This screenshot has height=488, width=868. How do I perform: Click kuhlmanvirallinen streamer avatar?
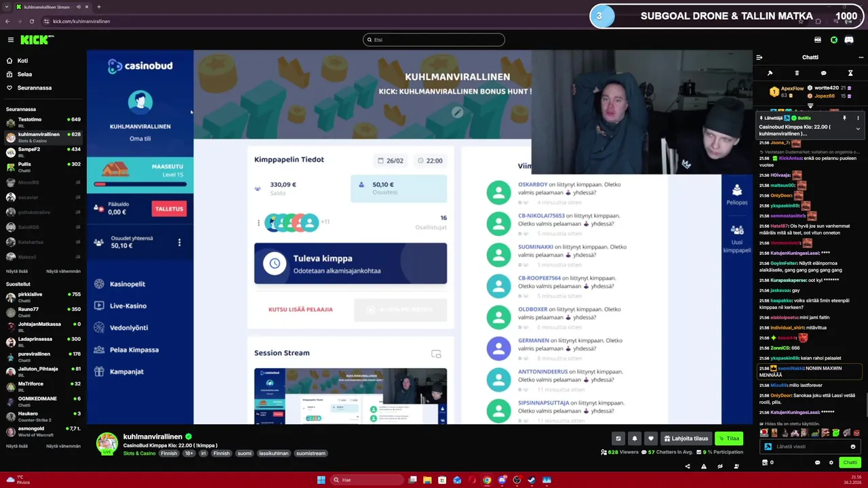(x=106, y=443)
